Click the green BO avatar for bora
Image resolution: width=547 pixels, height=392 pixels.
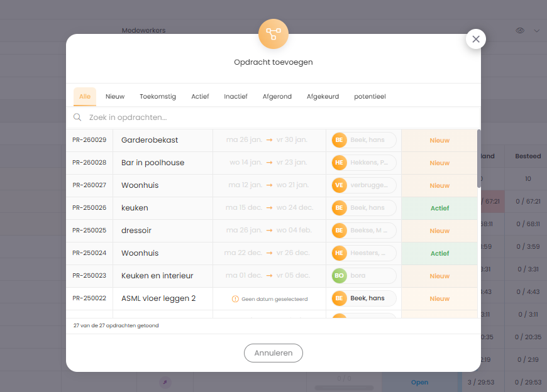[340, 276]
